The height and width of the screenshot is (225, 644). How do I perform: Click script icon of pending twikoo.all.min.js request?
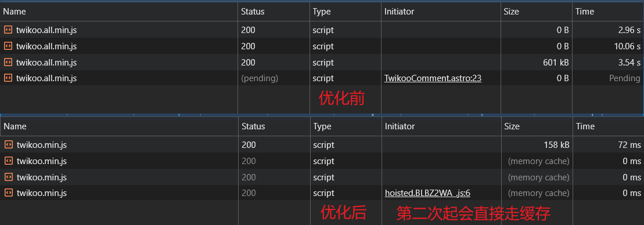coord(8,78)
